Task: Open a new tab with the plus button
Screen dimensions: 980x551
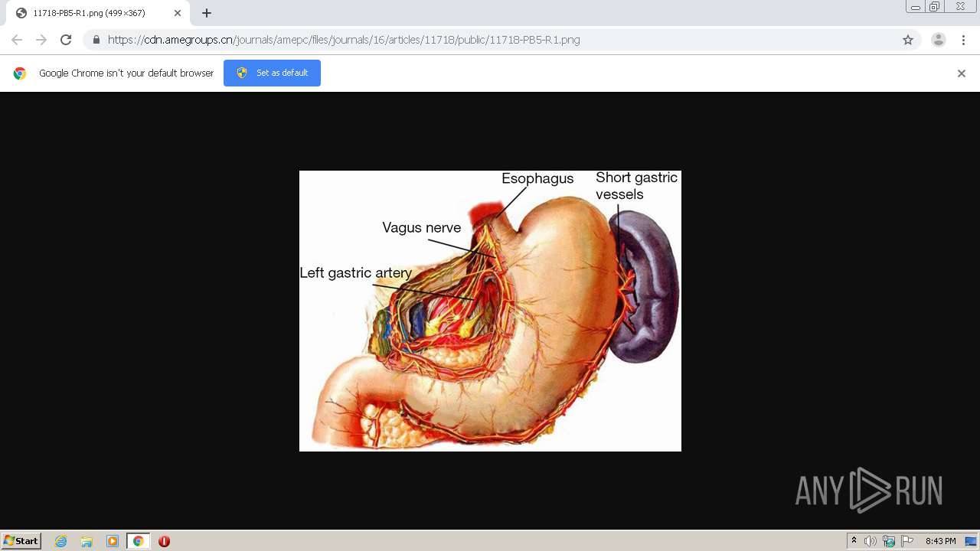Action: (x=207, y=13)
